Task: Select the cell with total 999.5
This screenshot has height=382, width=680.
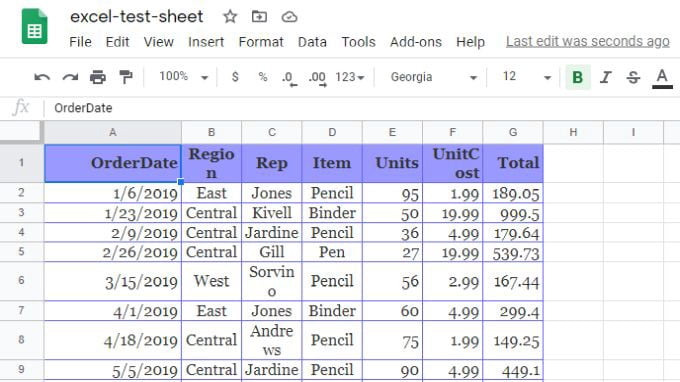Action: tap(513, 213)
